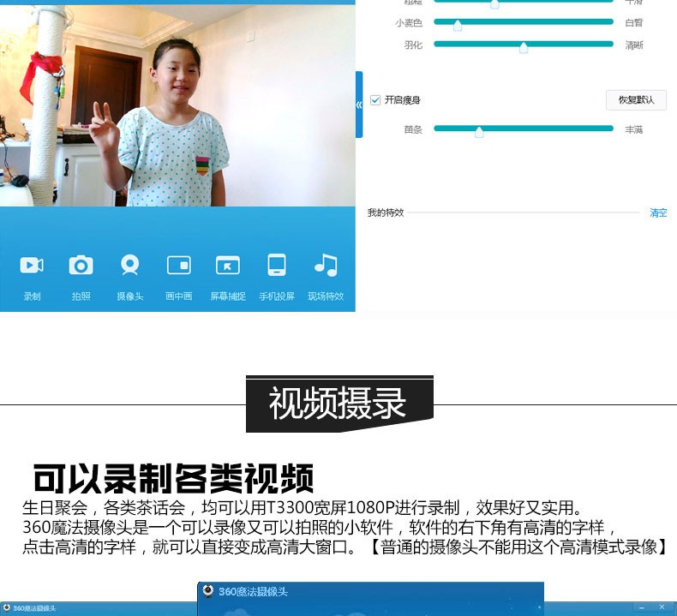This screenshot has height=616, width=677.
Task: Click the webcam video preview
Action: click(x=177, y=105)
